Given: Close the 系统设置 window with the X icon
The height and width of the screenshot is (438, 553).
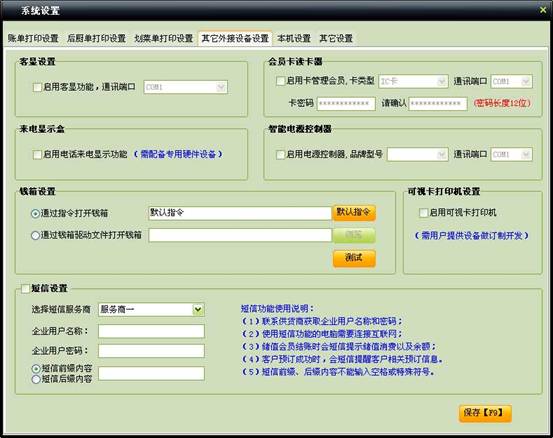Looking at the screenshot, I should tap(543, 10).
